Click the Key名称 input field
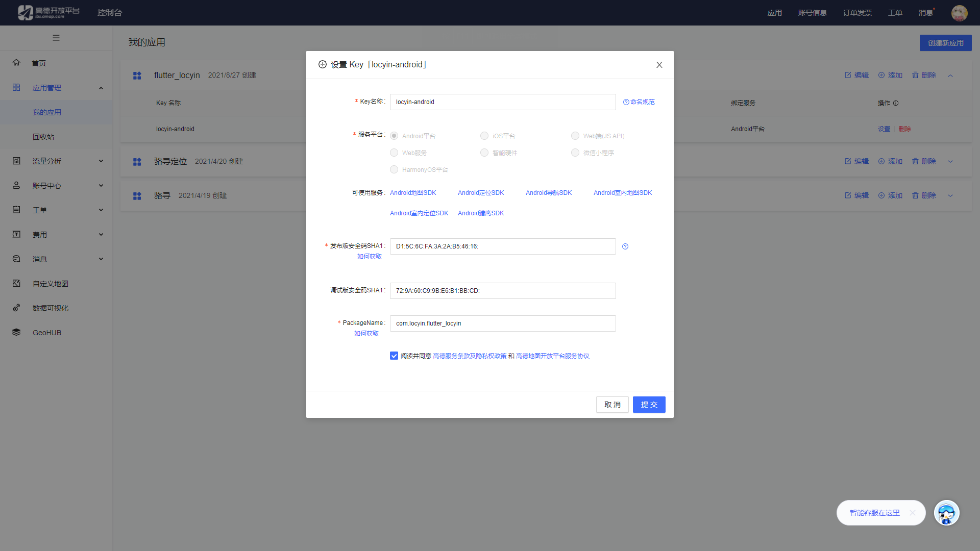 tap(503, 102)
